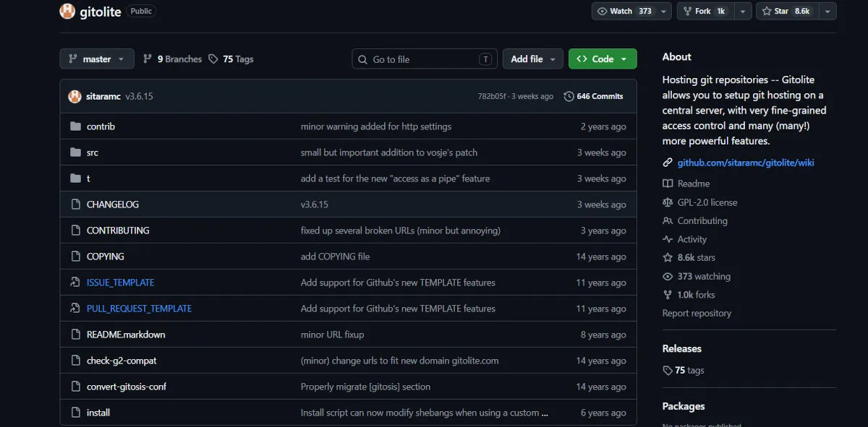Viewport: 868px width, 427px height.
Task: Click the README.markdown file icon
Action: pos(75,335)
